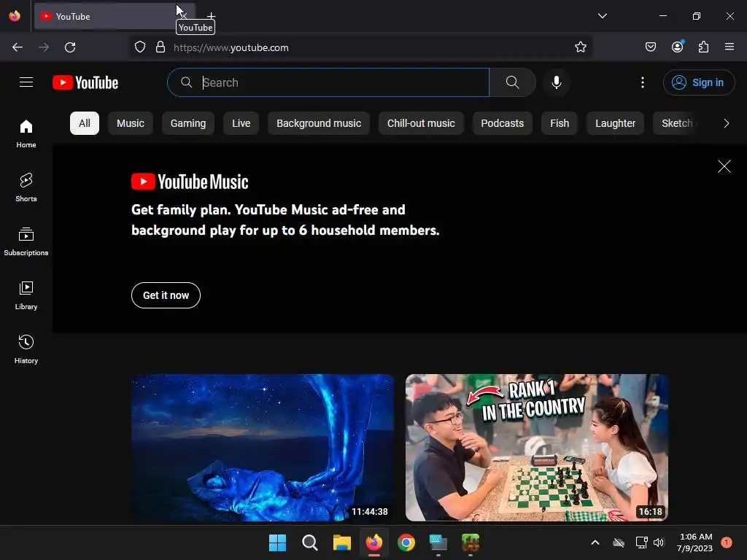Open the sleeping starry night video thumbnail
The height and width of the screenshot is (560, 747).
tap(263, 448)
